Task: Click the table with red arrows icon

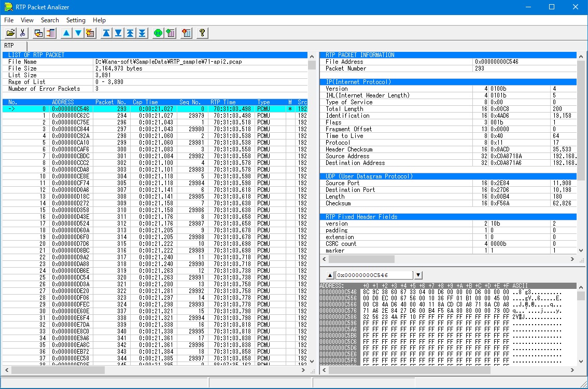Action: pos(50,33)
